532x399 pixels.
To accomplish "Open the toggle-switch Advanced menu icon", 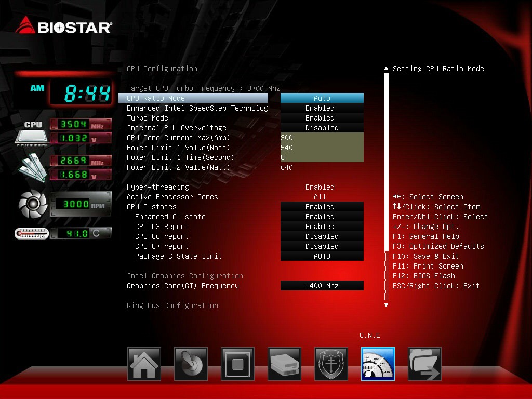I will click(191, 364).
